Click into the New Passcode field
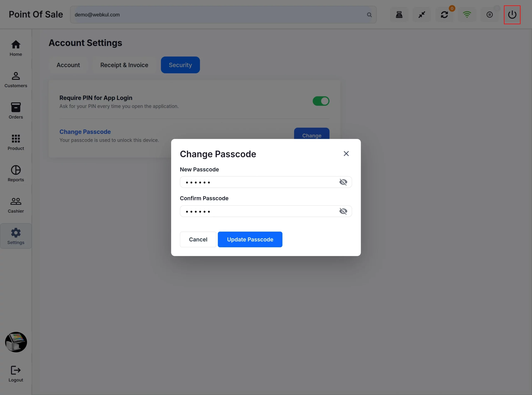Image resolution: width=532 pixels, height=395 pixels. coord(266,182)
